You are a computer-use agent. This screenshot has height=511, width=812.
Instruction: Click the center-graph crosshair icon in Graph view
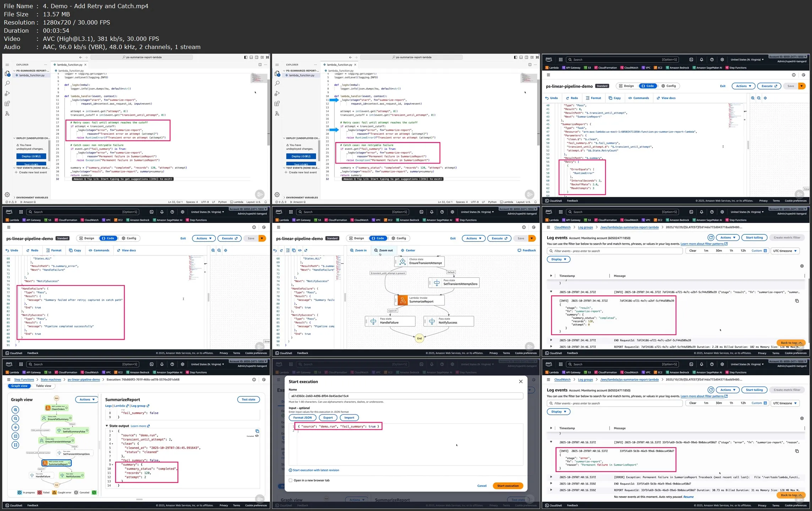pos(15,427)
